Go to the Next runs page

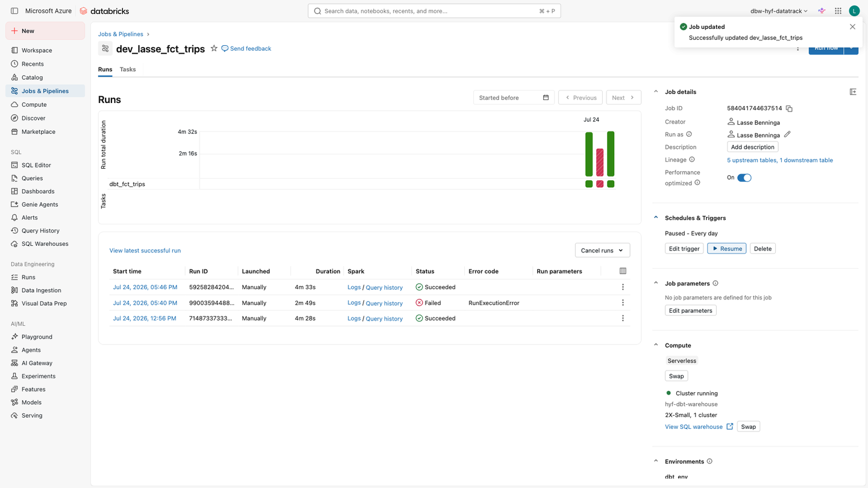click(x=623, y=98)
